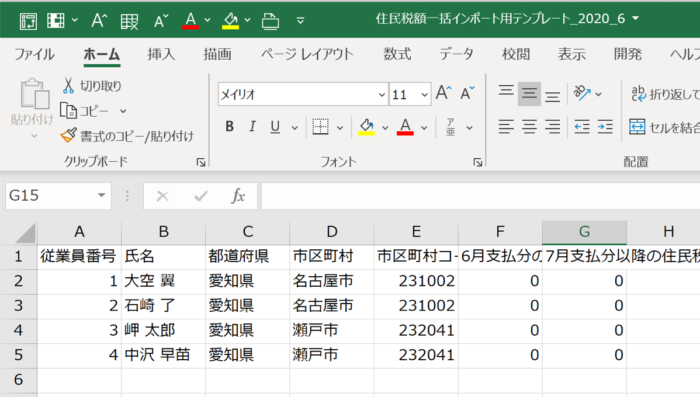The height and width of the screenshot is (397, 700).
Task: Click the first icon in the quick access toolbar
Action: pyautogui.click(x=28, y=21)
